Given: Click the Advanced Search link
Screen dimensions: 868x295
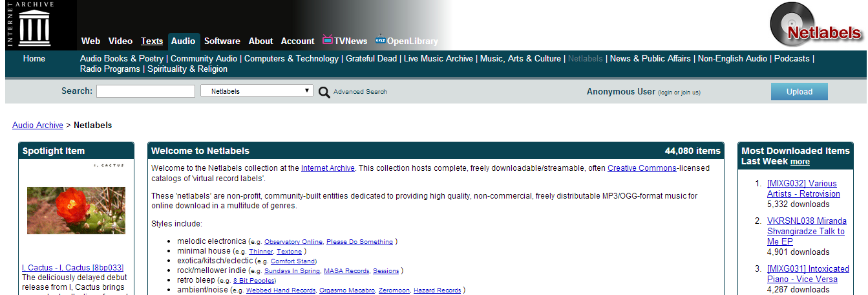Looking at the screenshot, I should pos(360,92).
